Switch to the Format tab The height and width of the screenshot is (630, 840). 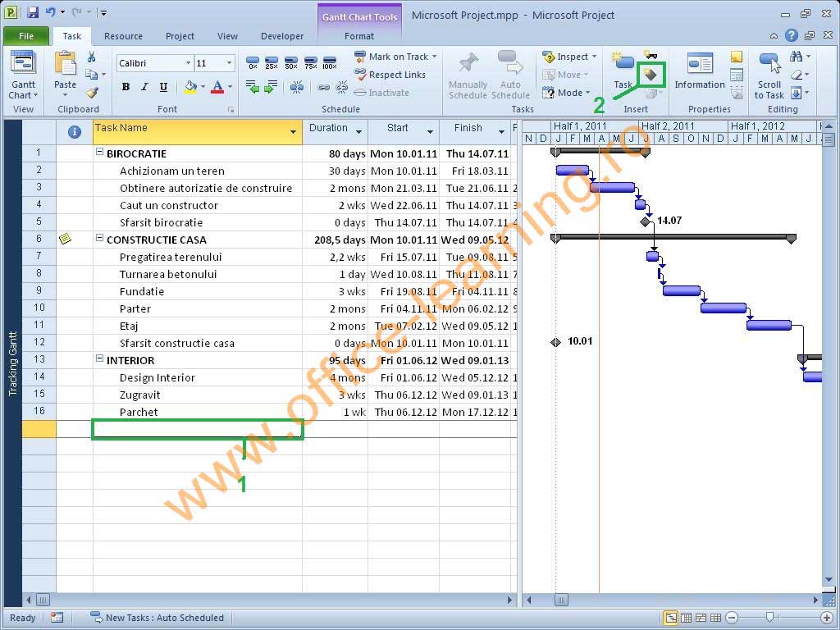(359, 36)
